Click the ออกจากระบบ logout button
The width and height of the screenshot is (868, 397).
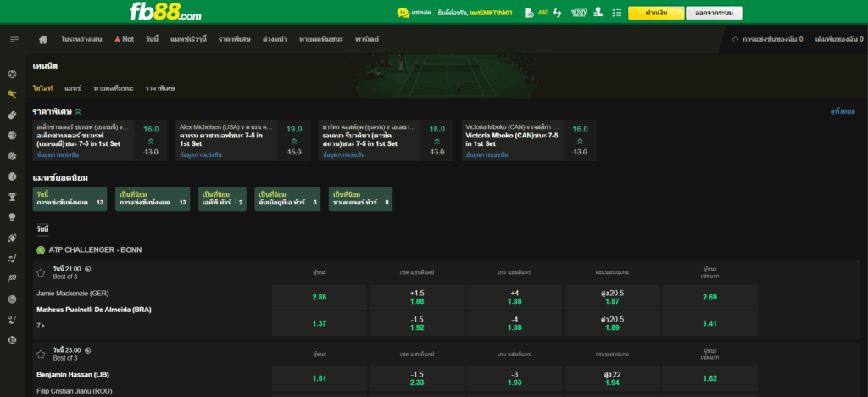click(714, 13)
